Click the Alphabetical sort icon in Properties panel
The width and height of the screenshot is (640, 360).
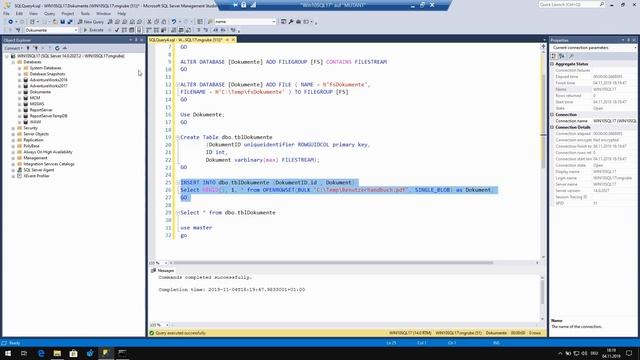(562, 56)
